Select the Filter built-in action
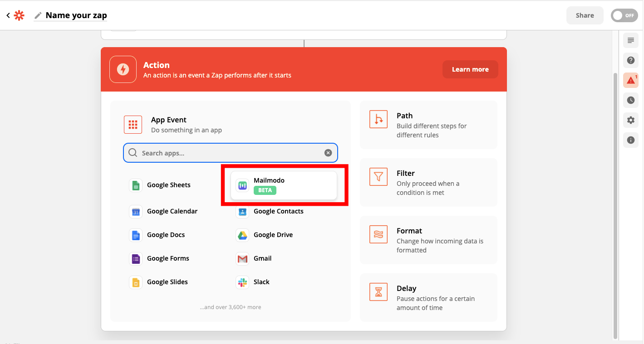The image size is (644, 344). click(428, 183)
